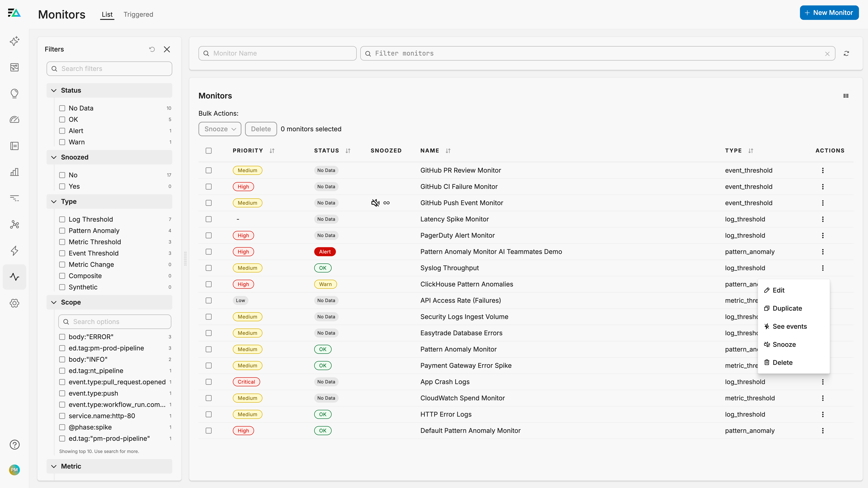Click the bulk Delete button

tap(261, 129)
